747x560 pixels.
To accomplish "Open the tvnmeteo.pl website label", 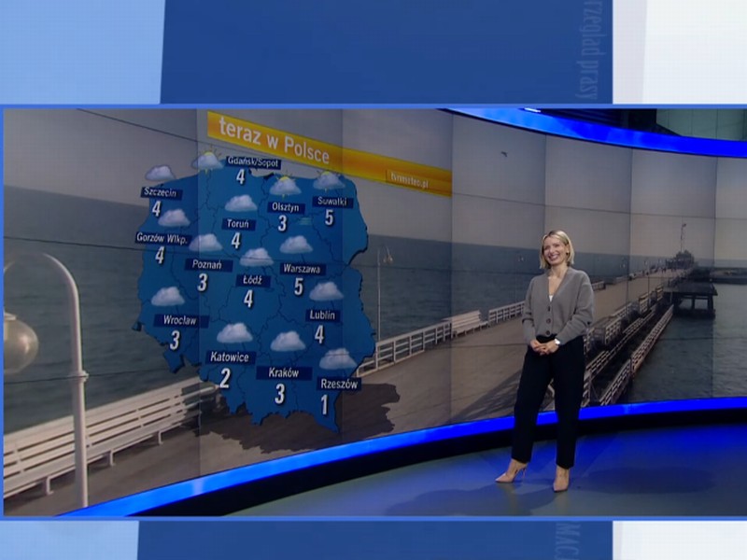I will 410,180.
